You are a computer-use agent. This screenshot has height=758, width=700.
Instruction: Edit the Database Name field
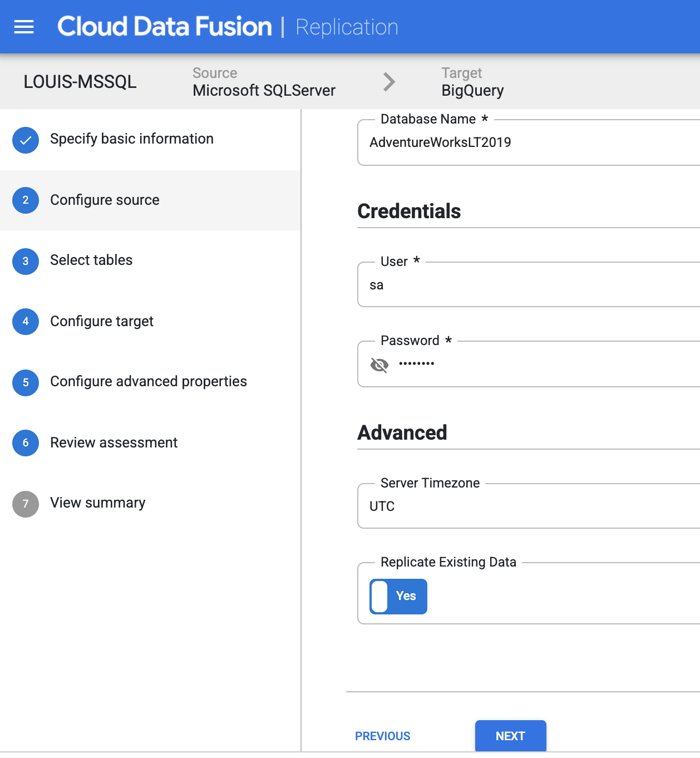point(529,142)
